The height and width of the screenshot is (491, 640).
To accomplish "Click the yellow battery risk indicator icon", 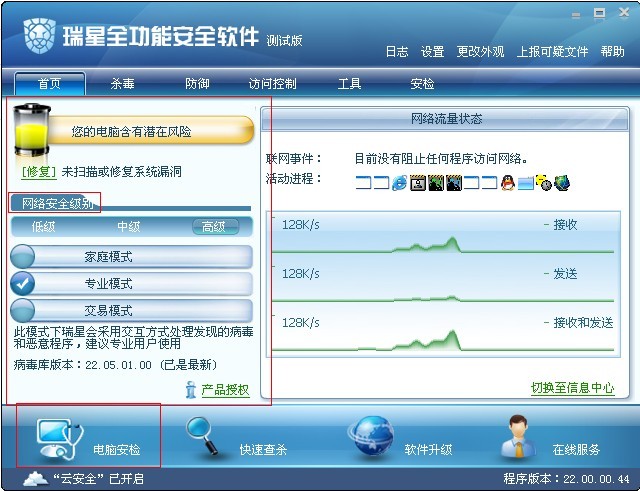I will [32, 131].
